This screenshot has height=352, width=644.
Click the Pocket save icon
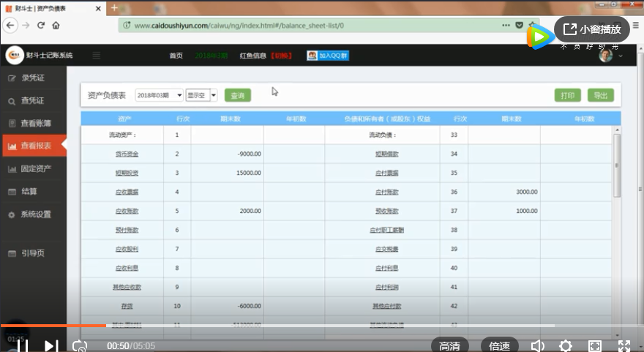tap(519, 26)
